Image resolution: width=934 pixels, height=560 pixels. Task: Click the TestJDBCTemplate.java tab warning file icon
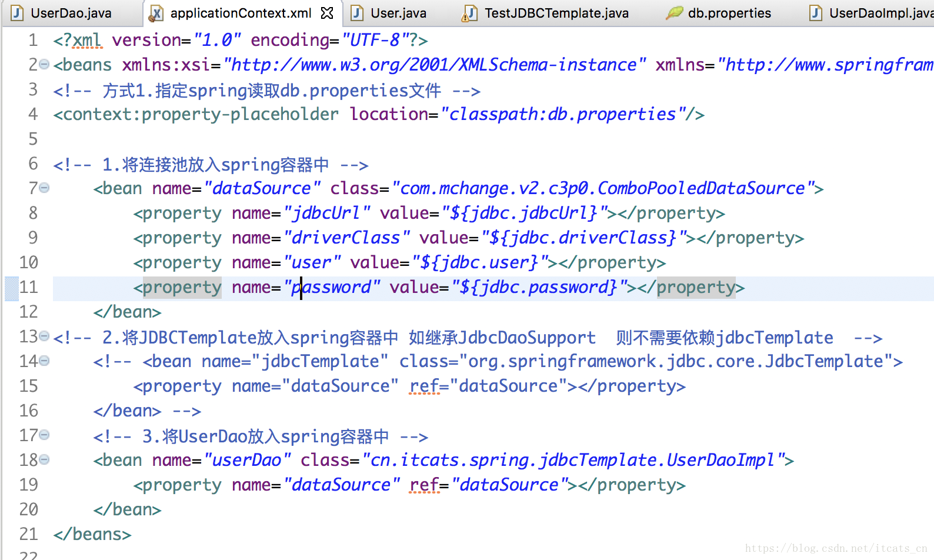470,13
